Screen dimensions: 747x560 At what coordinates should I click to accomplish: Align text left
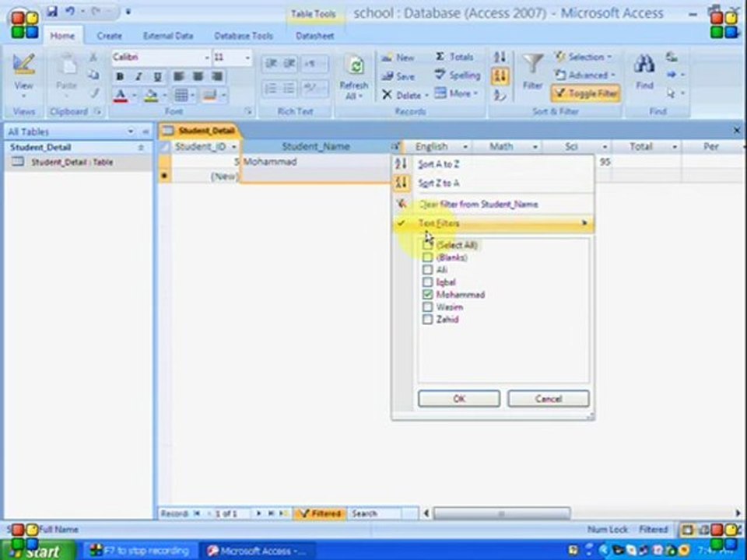coord(179,76)
